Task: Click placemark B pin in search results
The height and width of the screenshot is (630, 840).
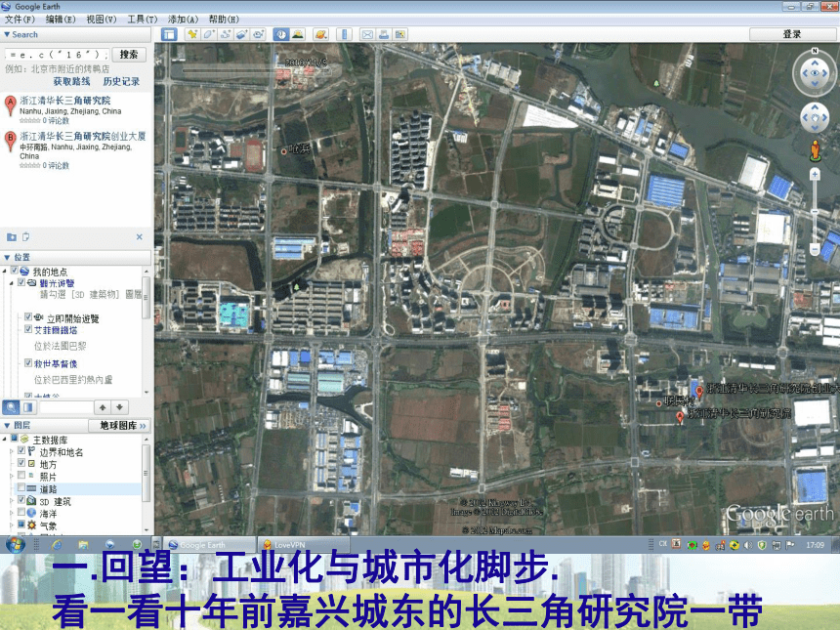Action: (x=10, y=141)
